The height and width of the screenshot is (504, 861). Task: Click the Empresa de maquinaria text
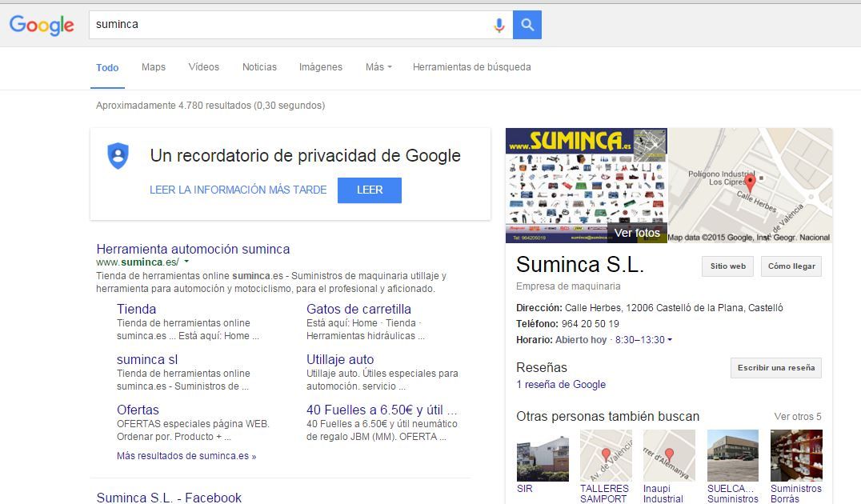(568, 286)
